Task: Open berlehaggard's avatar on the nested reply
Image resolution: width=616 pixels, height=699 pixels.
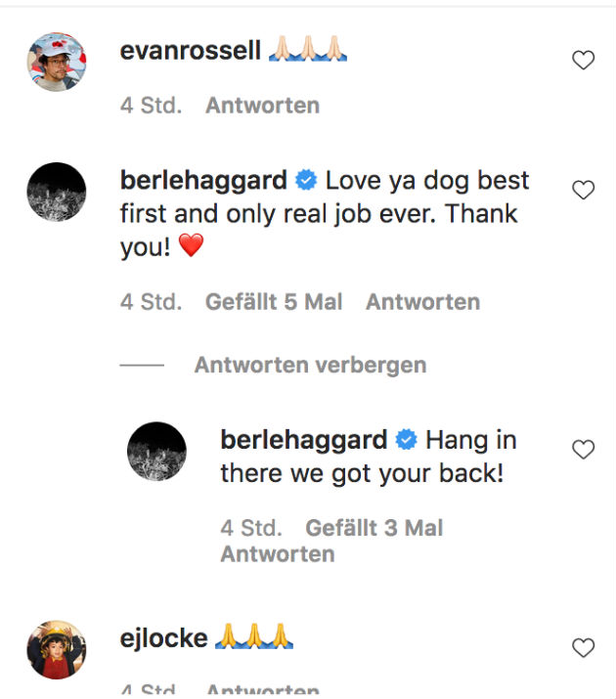Action: (x=156, y=452)
